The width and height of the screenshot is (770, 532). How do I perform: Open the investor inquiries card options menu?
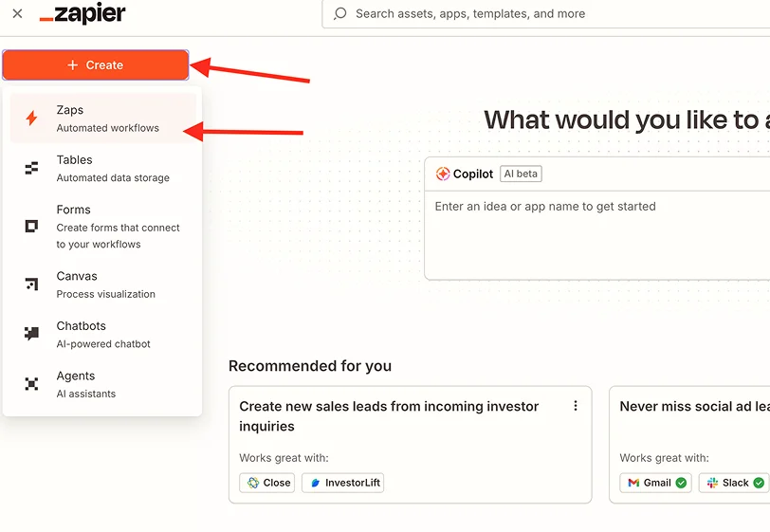click(x=576, y=406)
